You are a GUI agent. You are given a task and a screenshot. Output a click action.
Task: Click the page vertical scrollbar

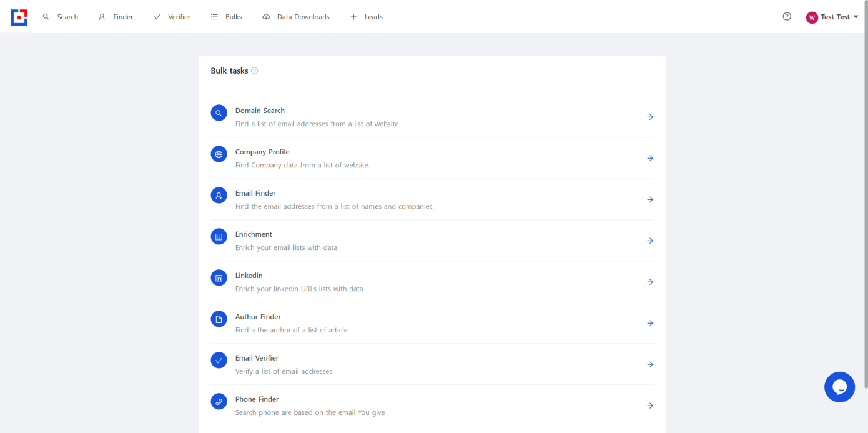tap(864, 187)
